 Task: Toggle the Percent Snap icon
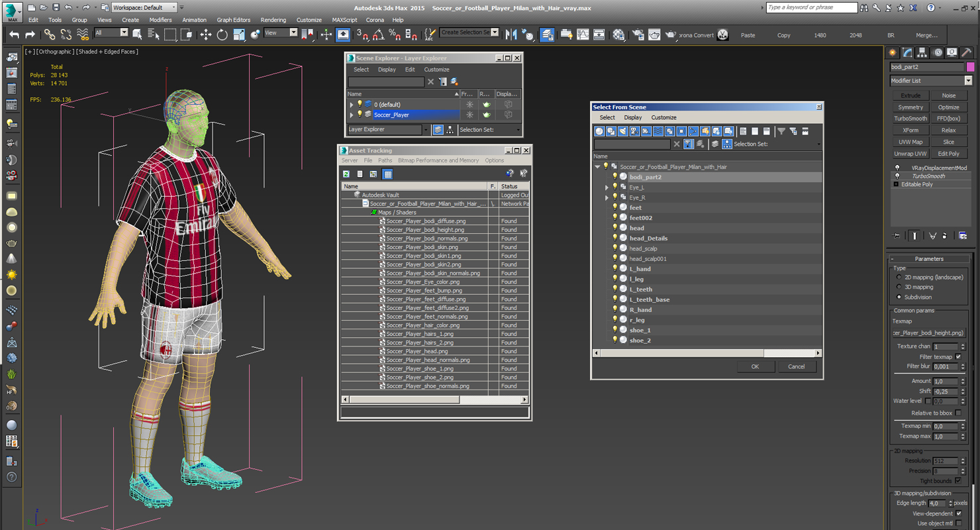pos(394,34)
